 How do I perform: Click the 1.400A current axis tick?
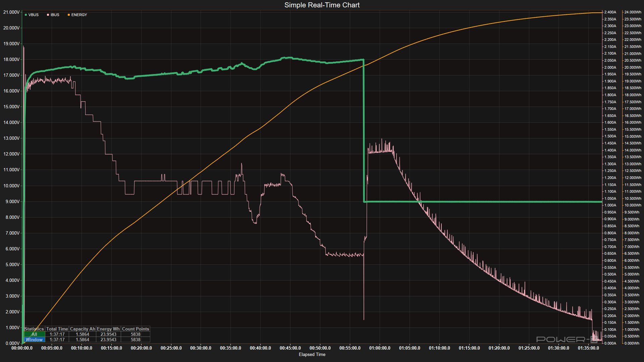[610, 150]
